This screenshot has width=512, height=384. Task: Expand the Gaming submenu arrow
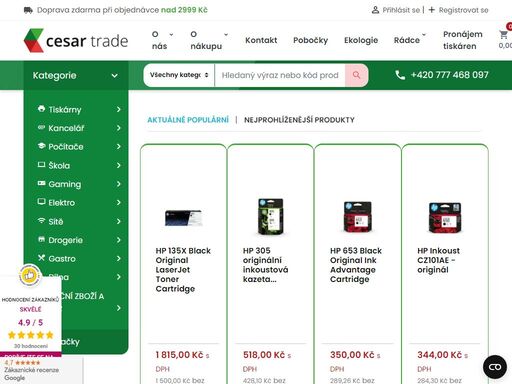[x=119, y=184]
